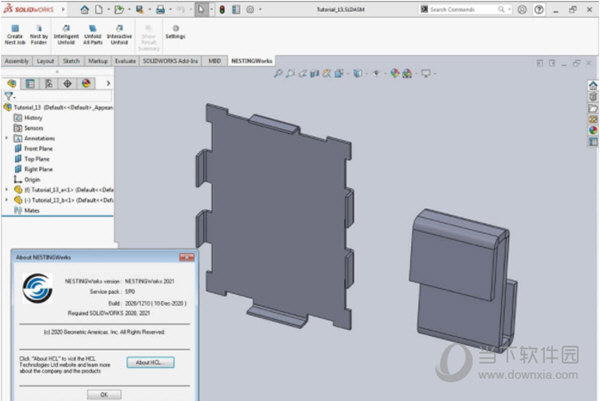Viewport: 600px width, 401px height.
Task: Open the Save dropdown arrow
Action: 150,10
